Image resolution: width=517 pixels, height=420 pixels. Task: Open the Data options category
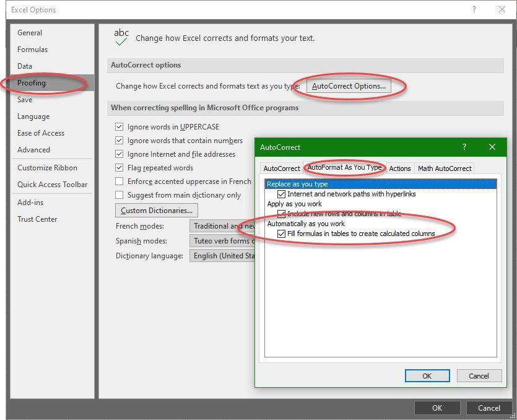25,66
